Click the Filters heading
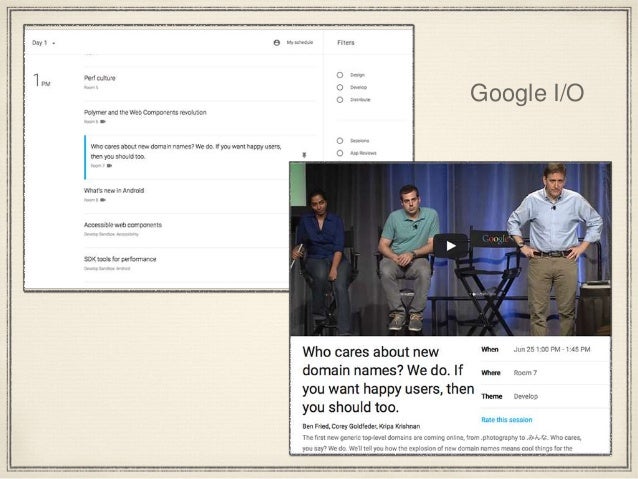The image size is (638, 479). coord(346,43)
